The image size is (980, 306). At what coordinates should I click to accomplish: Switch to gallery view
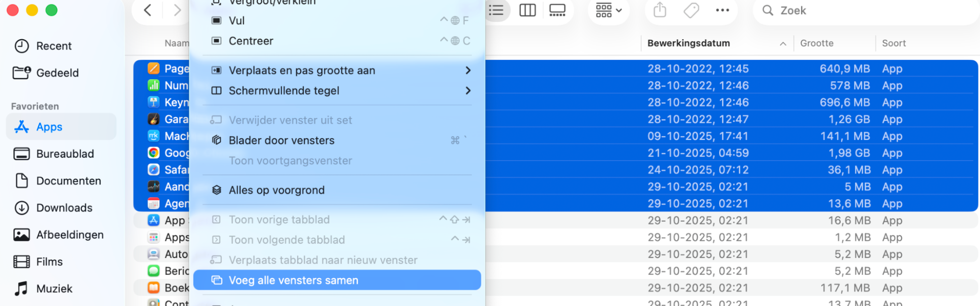pos(557,10)
